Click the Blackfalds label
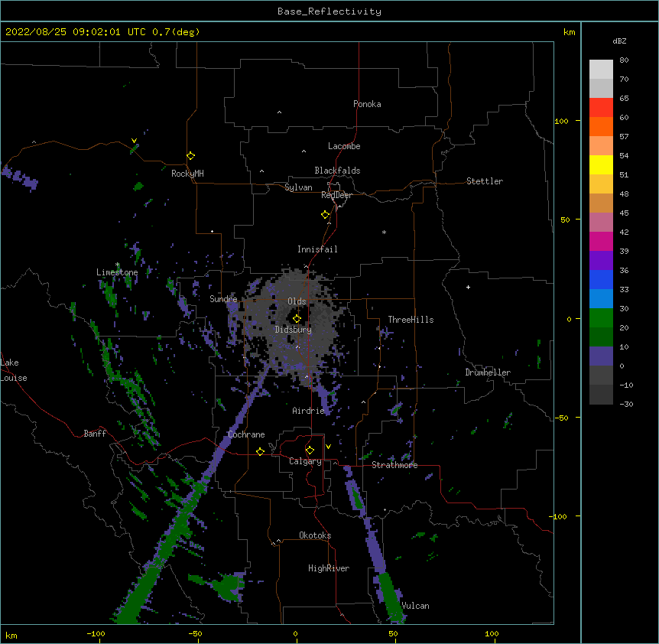Viewport: 659px width, 644px height. pyautogui.click(x=337, y=171)
